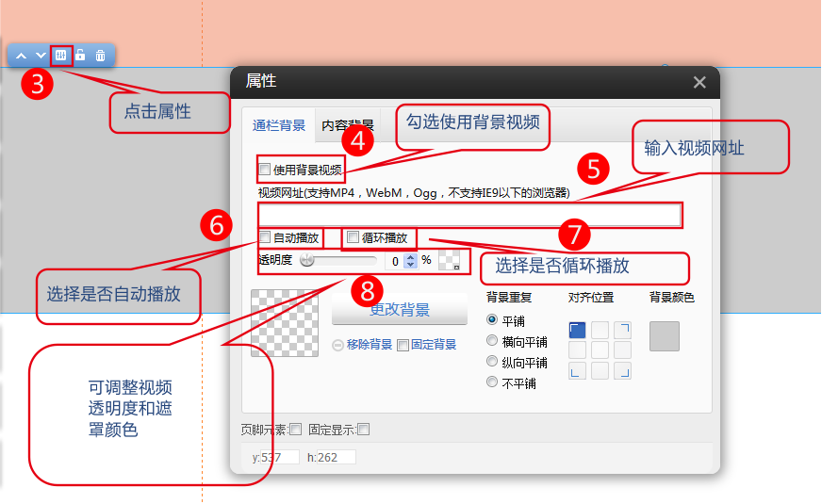This screenshot has width=822, height=504.
Task: Select bottom-right alignment position
Action: [622, 370]
